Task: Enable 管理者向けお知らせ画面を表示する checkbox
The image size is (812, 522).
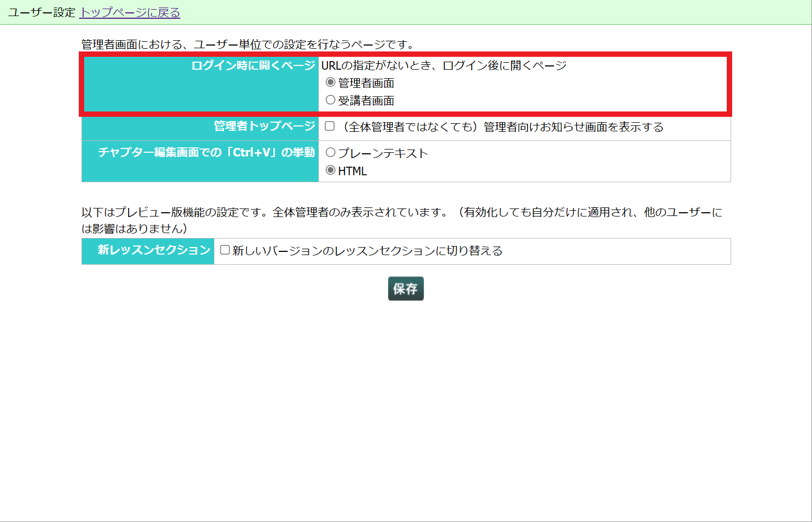Action: [x=330, y=126]
